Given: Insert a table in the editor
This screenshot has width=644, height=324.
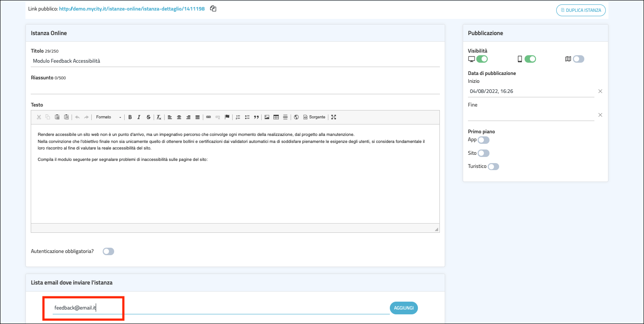Looking at the screenshot, I should pos(276,117).
